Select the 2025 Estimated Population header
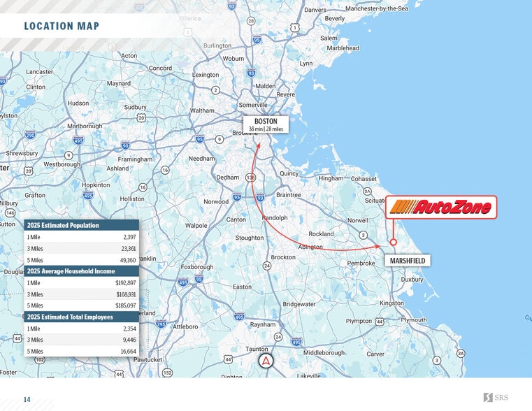The image size is (532, 411). click(x=82, y=225)
